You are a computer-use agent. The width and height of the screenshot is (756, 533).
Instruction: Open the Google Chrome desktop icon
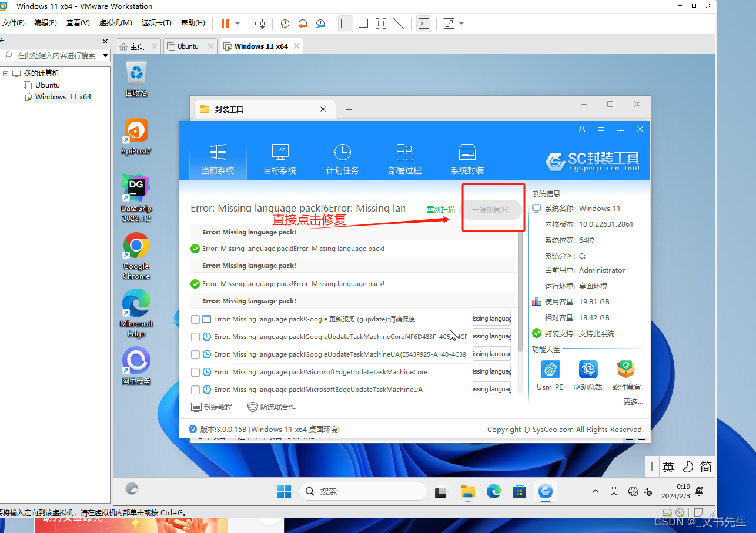click(136, 256)
